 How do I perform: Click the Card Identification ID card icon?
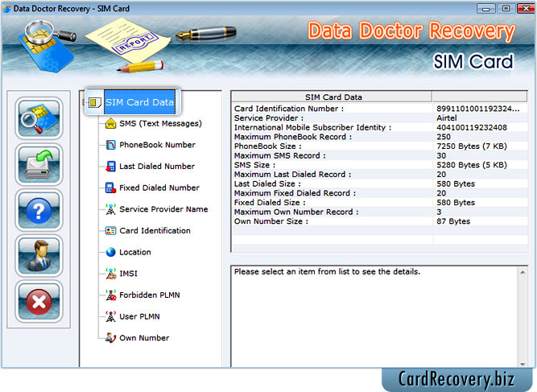pyautogui.click(x=110, y=231)
